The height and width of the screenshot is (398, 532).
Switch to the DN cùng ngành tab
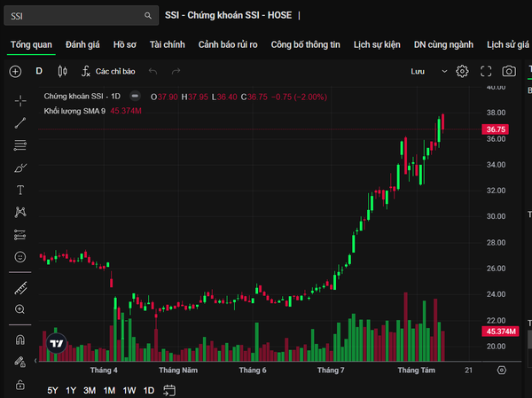click(443, 45)
